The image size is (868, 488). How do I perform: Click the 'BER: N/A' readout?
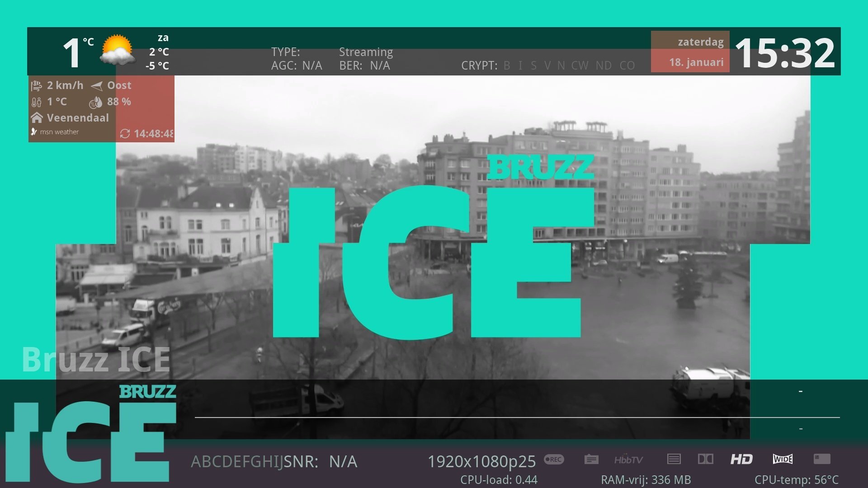364,66
